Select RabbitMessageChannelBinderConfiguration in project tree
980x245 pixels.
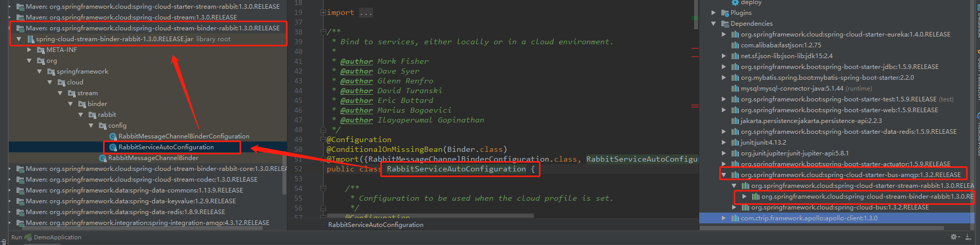(184, 136)
